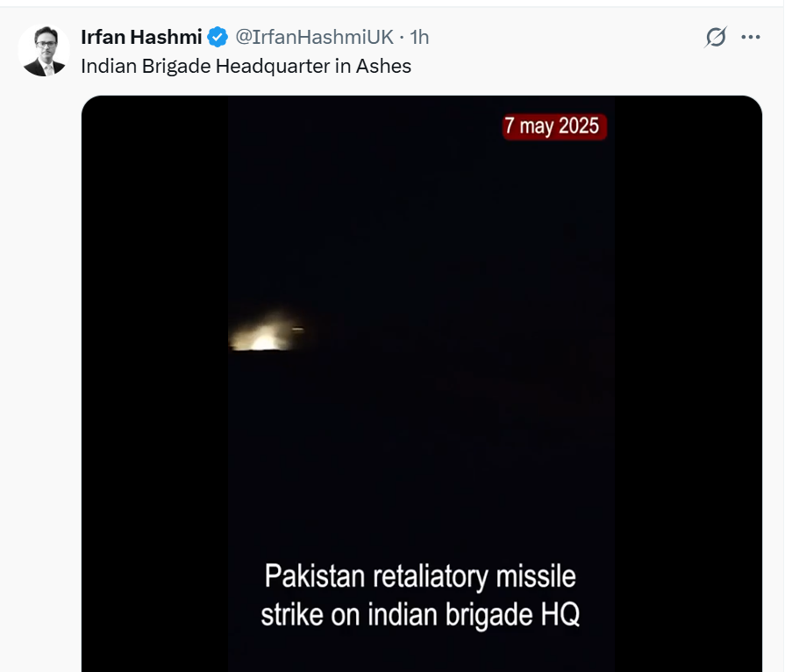The image size is (785, 672).
Task: Click the 7 may 2025 date label
Action: (x=554, y=126)
